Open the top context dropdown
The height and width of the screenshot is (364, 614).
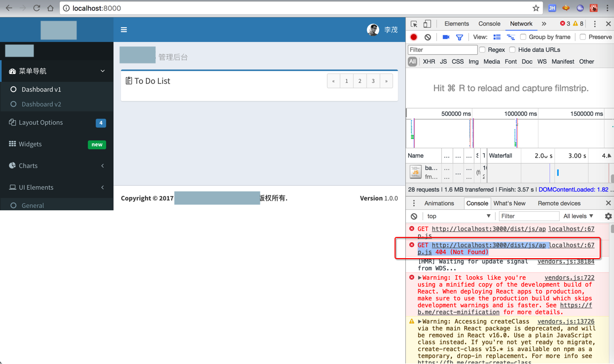459,216
